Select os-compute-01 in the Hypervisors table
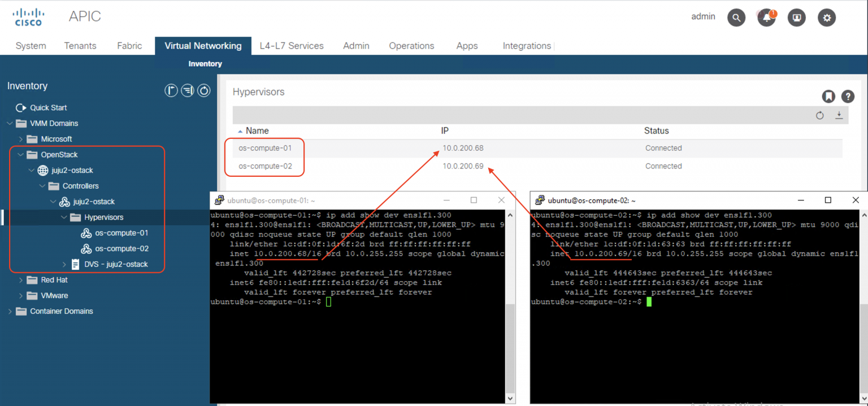The width and height of the screenshot is (868, 406). (264, 148)
